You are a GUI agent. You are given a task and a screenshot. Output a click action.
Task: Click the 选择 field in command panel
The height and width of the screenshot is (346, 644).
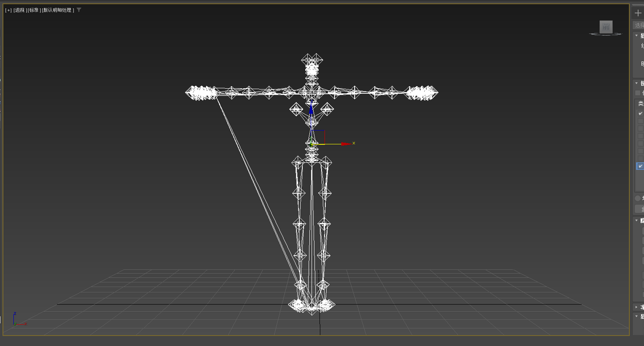pos(639,25)
